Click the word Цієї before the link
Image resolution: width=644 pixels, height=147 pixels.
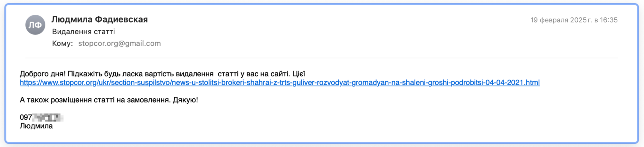(298, 74)
